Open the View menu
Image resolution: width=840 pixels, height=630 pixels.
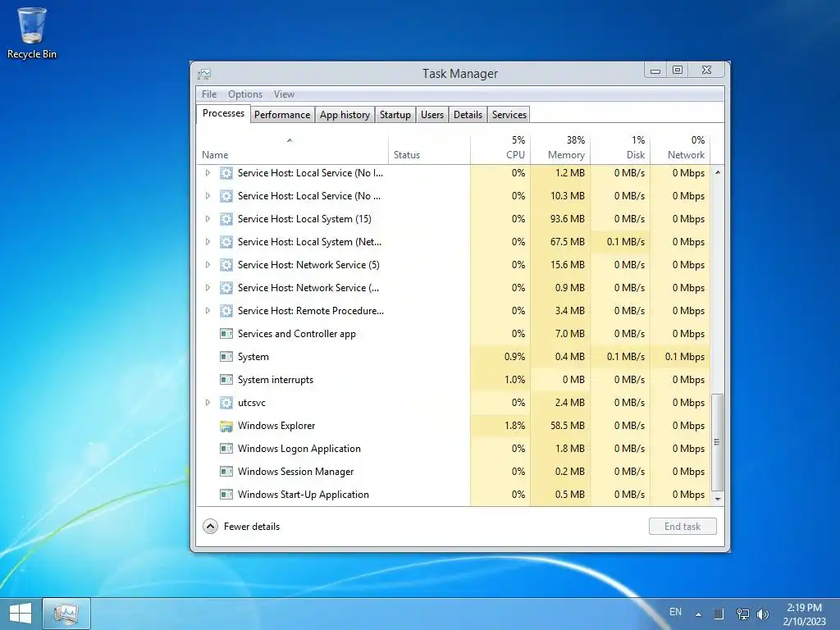[x=284, y=94]
